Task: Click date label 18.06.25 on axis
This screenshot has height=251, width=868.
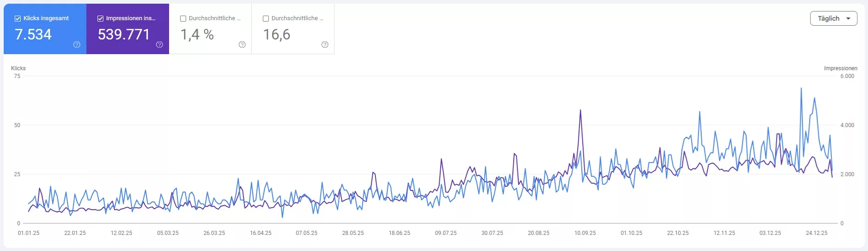Action: [399, 233]
